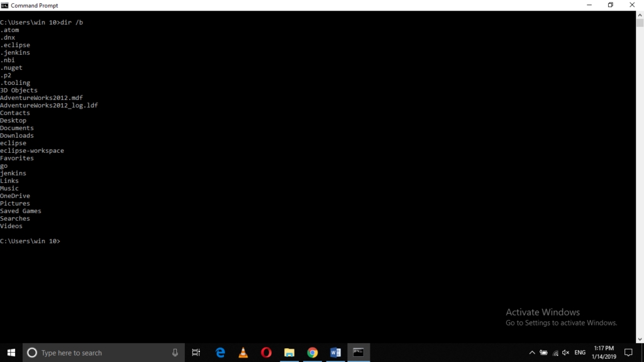This screenshot has height=362, width=644.
Task: Launch Microsoft Edge from the taskbar
Action: 220,353
